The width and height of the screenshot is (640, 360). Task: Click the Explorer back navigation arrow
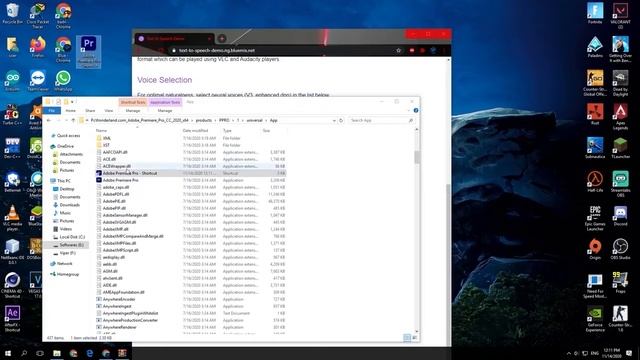pyautogui.click(x=49, y=120)
